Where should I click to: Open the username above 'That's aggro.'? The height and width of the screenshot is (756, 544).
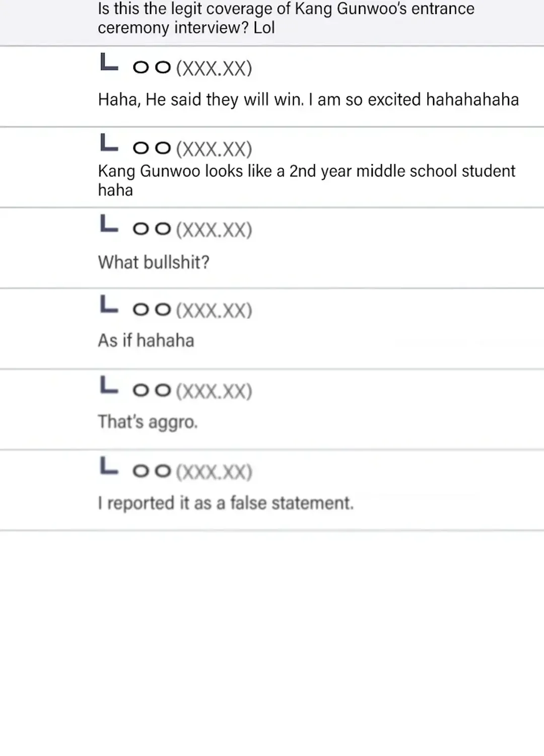192,391
